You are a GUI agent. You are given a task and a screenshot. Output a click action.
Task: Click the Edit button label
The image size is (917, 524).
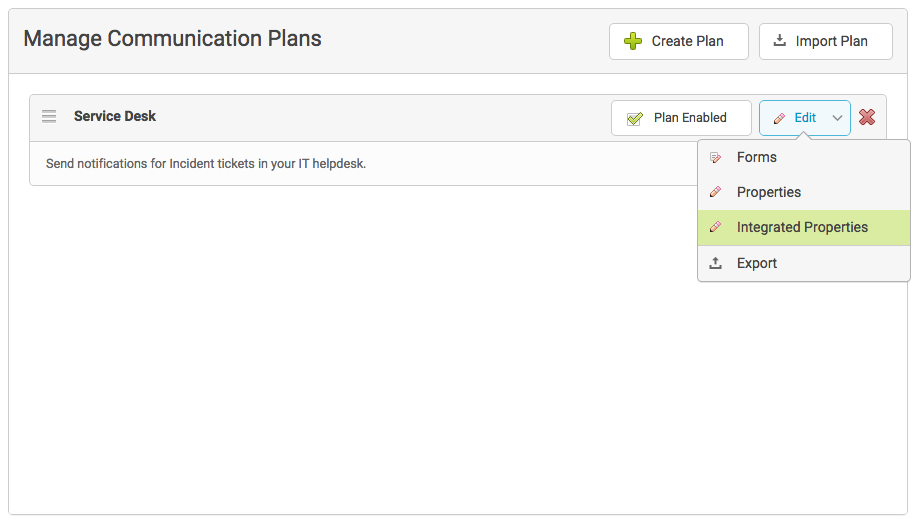click(x=805, y=118)
